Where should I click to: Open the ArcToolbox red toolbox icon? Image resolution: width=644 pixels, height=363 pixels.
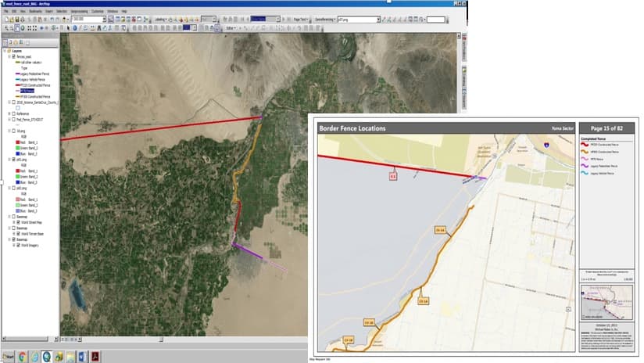tap(134, 20)
